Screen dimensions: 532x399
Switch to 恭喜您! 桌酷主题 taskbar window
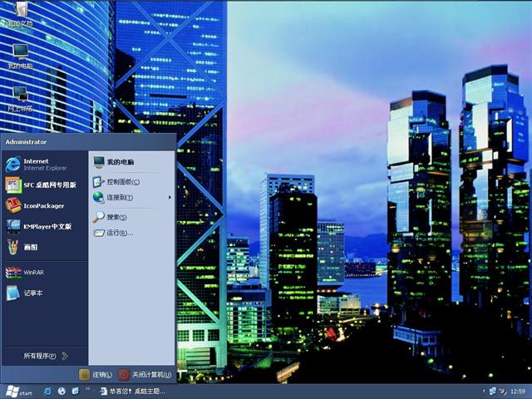click(x=133, y=392)
